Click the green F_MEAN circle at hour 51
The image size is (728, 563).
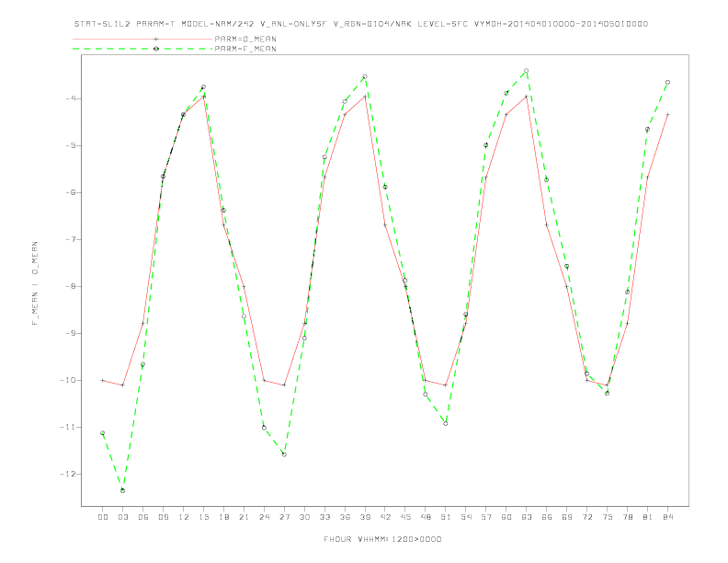click(x=446, y=424)
